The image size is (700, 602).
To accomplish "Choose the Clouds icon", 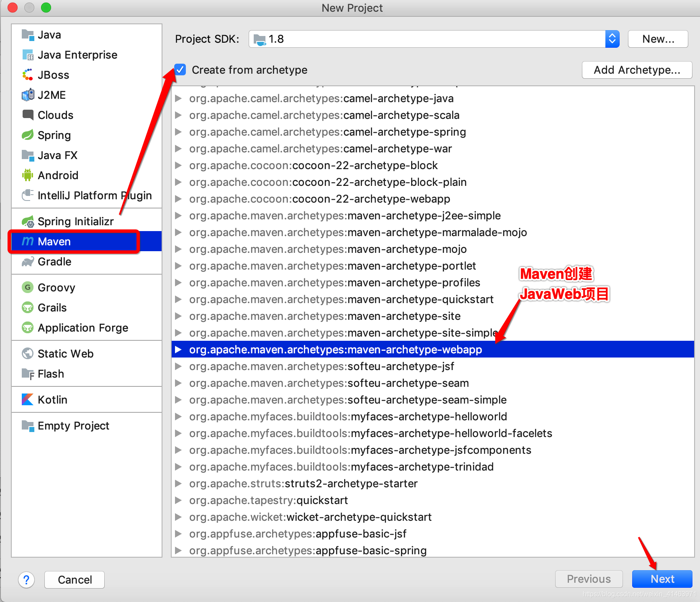I will (28, 115).
